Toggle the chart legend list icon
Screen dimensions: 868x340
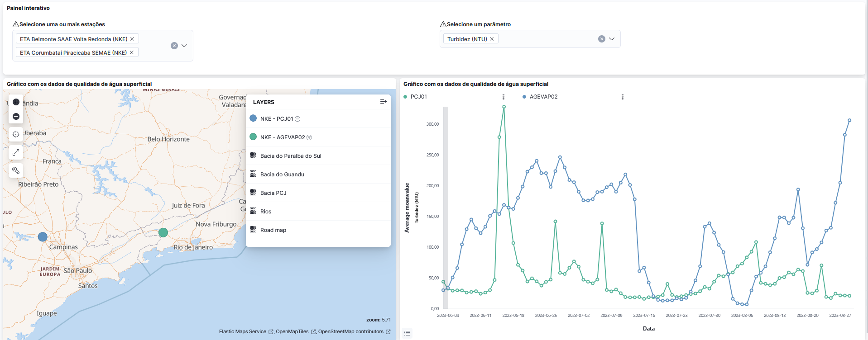(407, 333)
